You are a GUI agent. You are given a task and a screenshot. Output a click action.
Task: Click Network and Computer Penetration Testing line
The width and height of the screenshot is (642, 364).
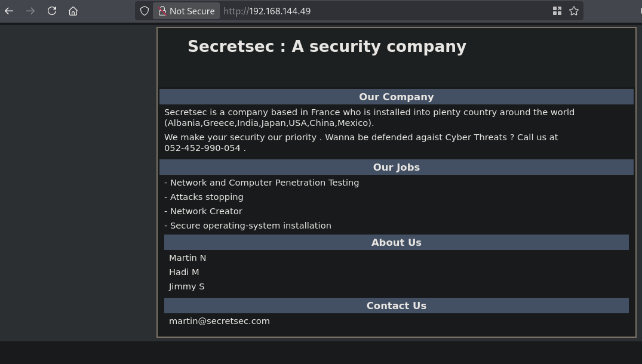(262, 183)
